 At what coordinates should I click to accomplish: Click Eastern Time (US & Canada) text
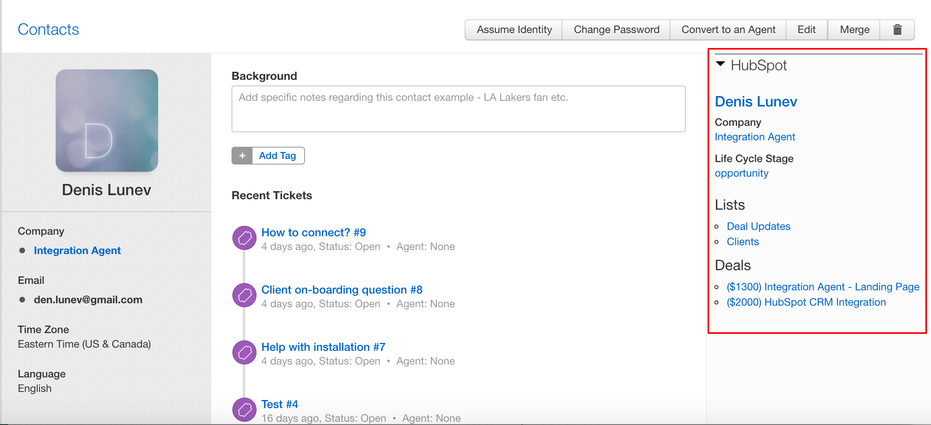(84, 344)
